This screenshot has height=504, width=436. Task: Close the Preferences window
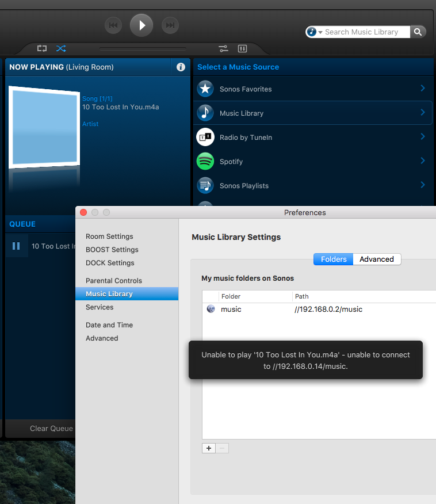83,212
